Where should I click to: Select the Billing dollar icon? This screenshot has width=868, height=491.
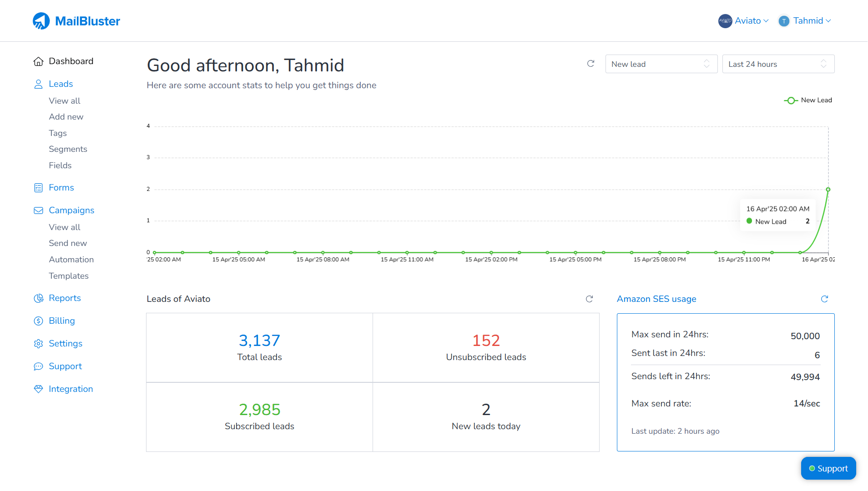[38, 321]
